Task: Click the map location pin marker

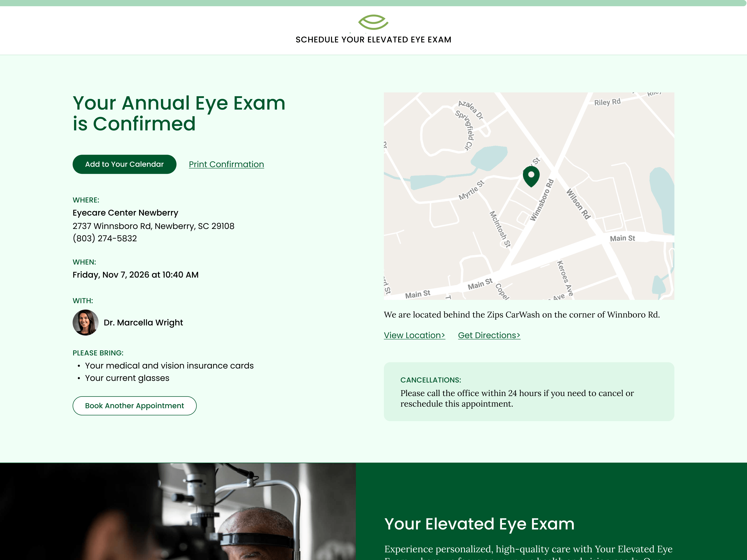Action: pyautogui.click(x=531, y=176)
